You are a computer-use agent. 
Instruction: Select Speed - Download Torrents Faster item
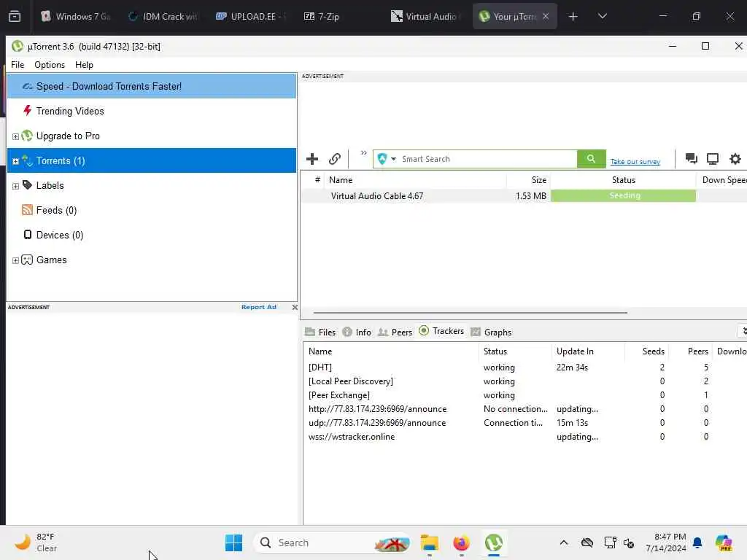(152, 86)
